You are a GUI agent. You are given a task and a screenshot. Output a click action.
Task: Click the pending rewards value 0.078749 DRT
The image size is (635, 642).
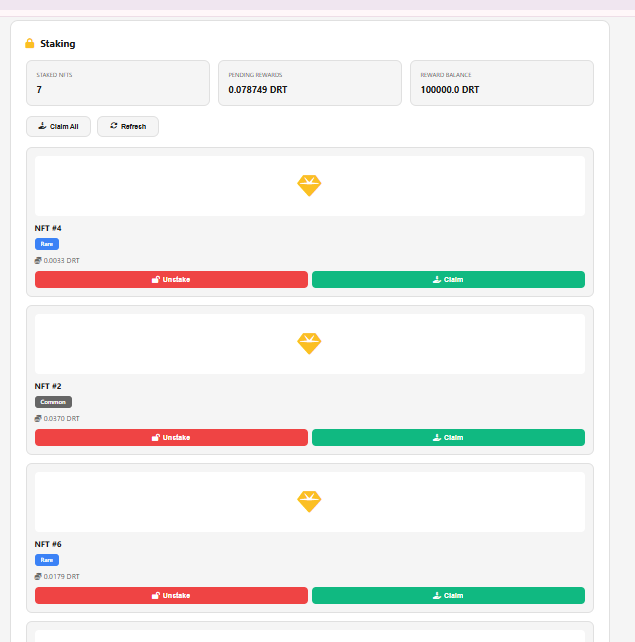pyautogui.click(x=258, y=90)
